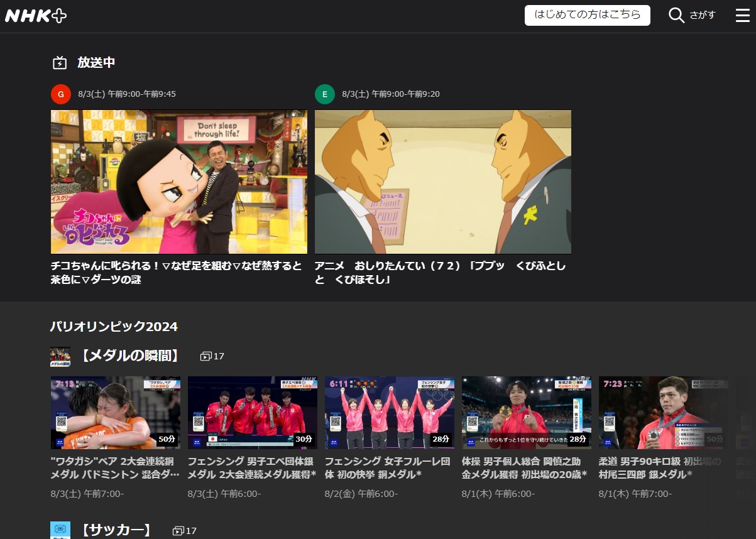Click the 8/3(土) 午前6:00- date text
The height and width of the screenshot is (539, 756).
(x=224, y=493)
